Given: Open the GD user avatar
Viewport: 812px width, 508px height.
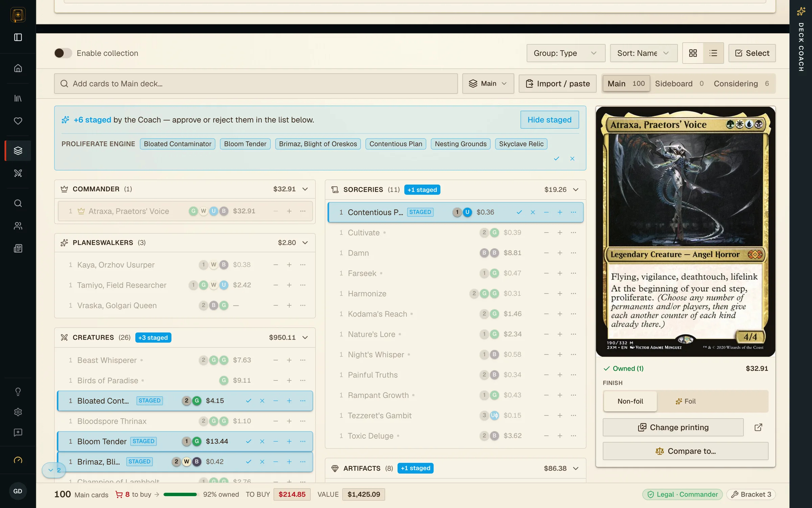Looking at the screenshot, I should tap(18, 491).
